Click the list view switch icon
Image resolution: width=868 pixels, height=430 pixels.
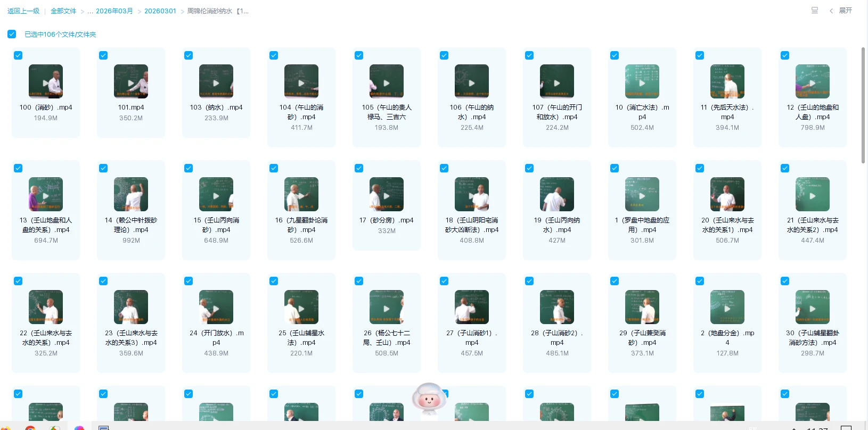tap(814, 11)
